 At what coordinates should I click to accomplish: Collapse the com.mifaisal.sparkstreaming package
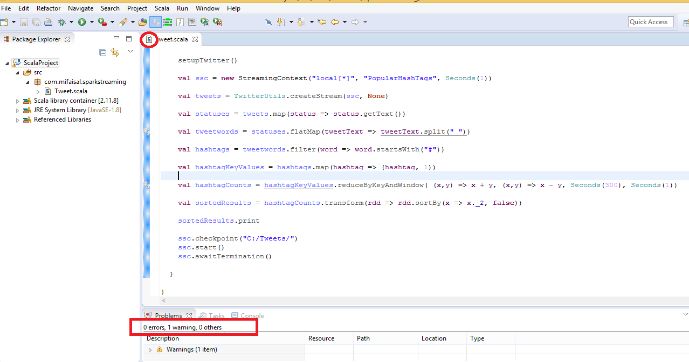point(28,82)
